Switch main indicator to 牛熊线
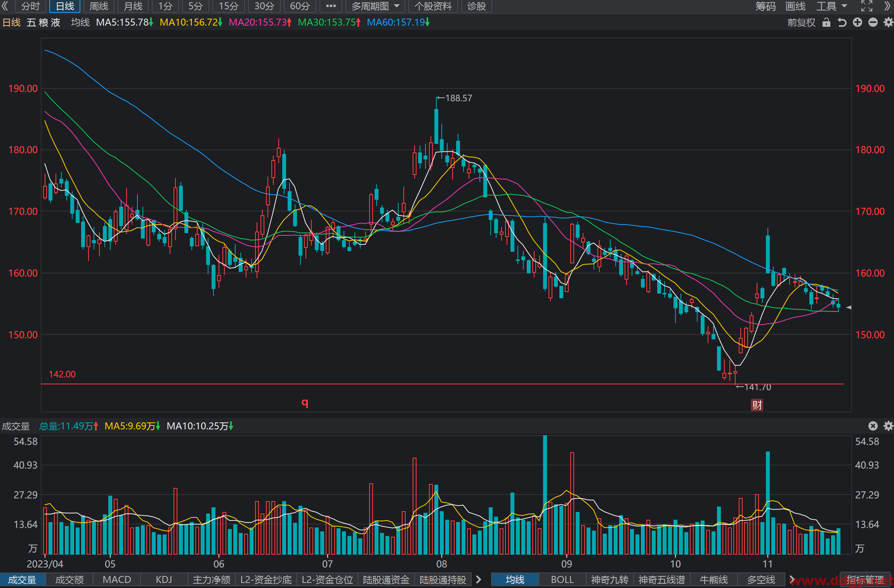The width and height of the screenshot is (894, 588). coord(713,579)
